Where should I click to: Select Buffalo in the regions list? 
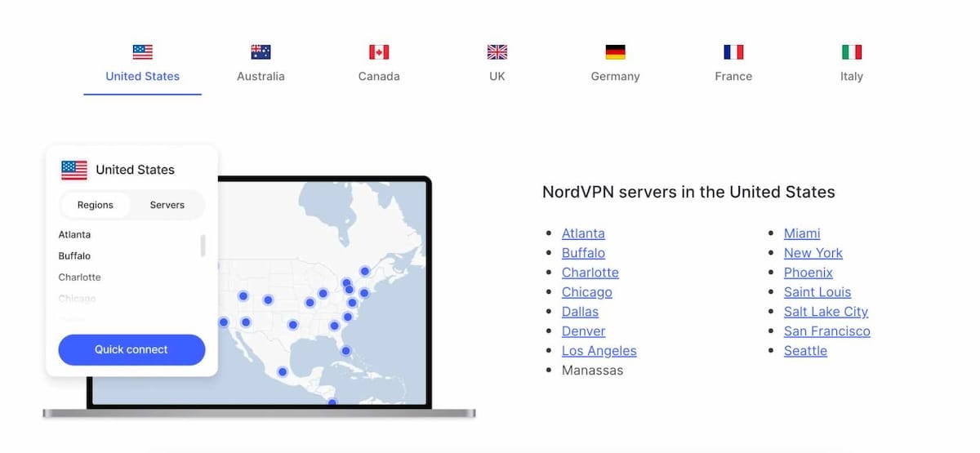(74, 255)
